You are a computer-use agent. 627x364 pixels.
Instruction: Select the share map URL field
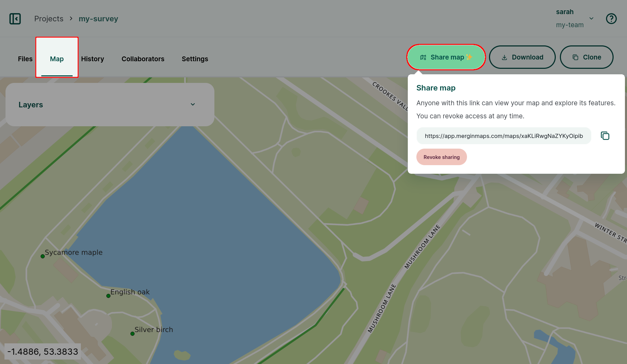pos(503,136)
